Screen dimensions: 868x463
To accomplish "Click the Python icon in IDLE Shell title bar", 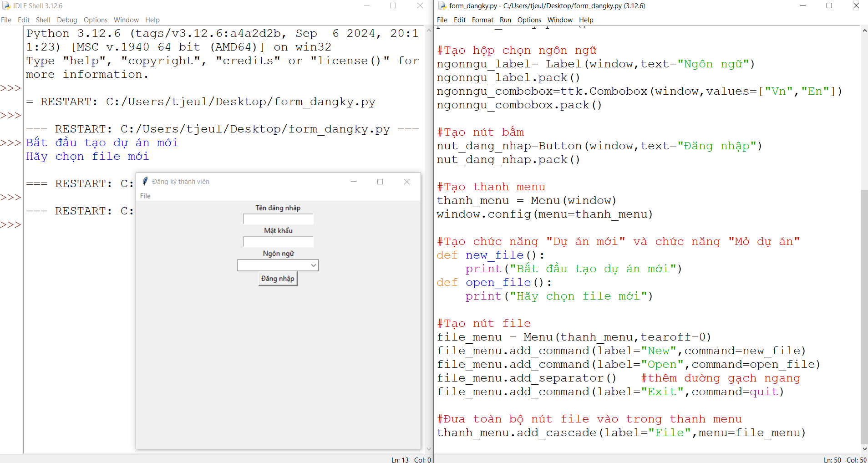I will 6,6.
